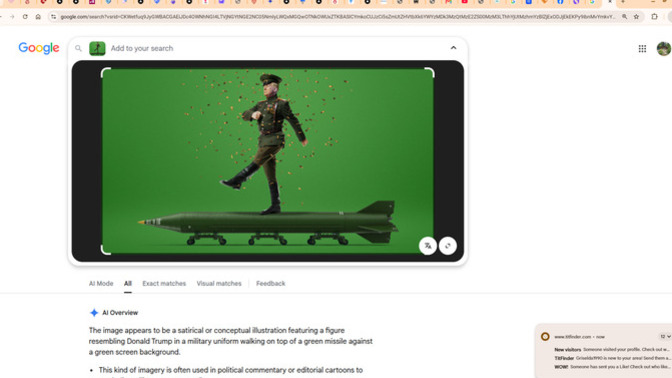The height and width of the screenshot is (378, 672).
Task: Open the WOW! notification row
Action: click(x=612, y=367)
